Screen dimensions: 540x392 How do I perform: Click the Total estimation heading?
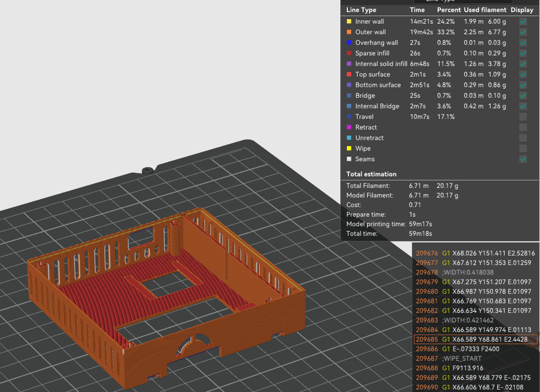pyautogui.click(x=371, y=174)
